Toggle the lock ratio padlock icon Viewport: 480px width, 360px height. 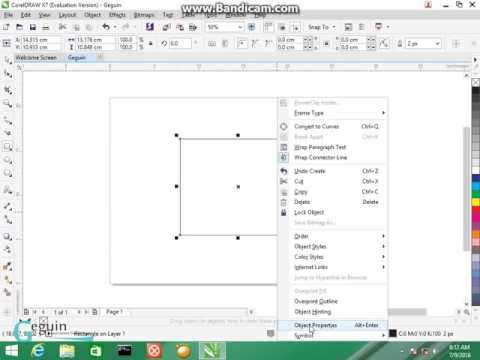click(x=150, y=43)
